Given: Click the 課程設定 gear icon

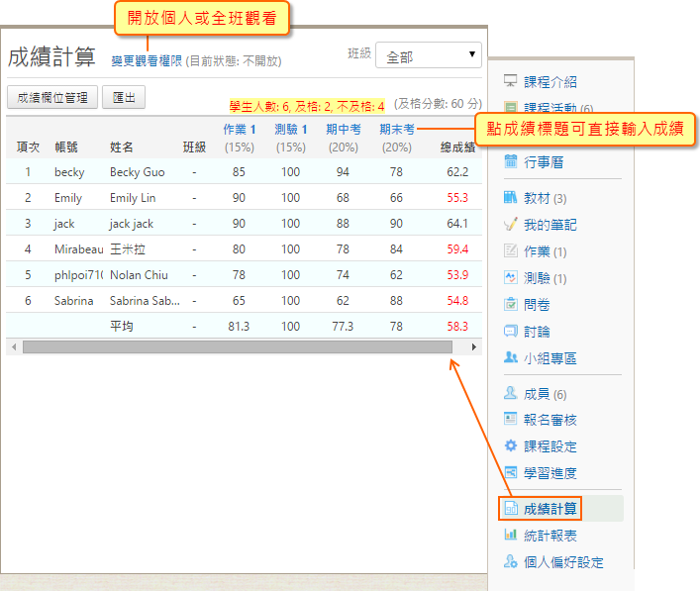Looking at the screenshot, I should coord(511,446).
